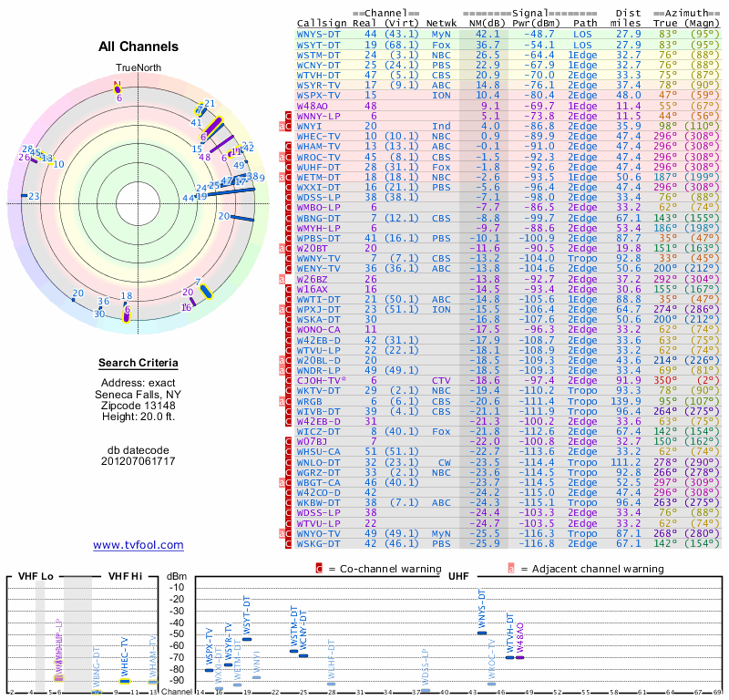The image size is (729, 700).
Task: Click the TrueNorth label above the radar
Action: tap(139, 68)
